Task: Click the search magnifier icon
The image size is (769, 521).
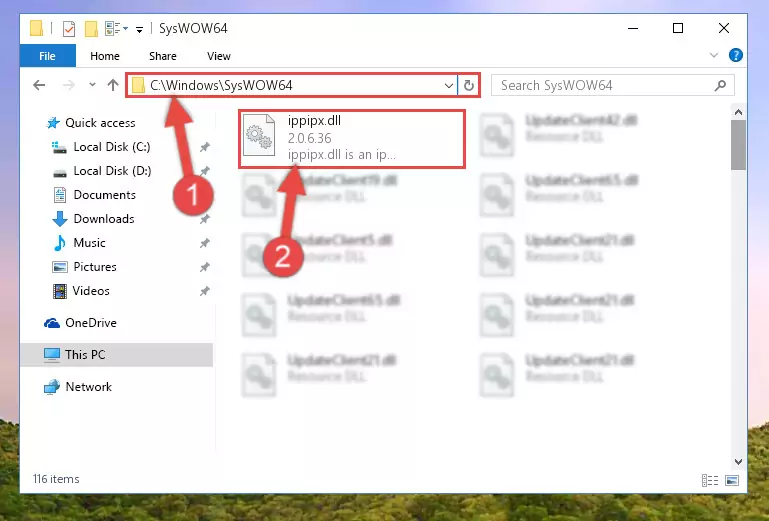Action: 720,85
